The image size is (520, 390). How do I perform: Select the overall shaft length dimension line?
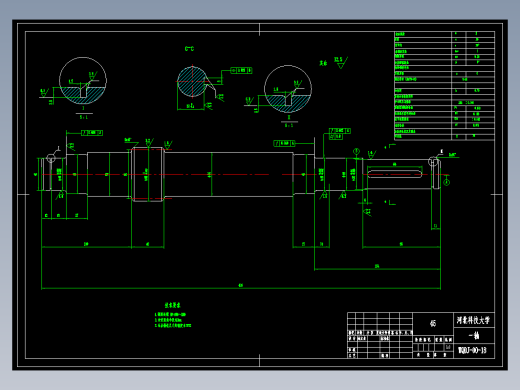241,288
